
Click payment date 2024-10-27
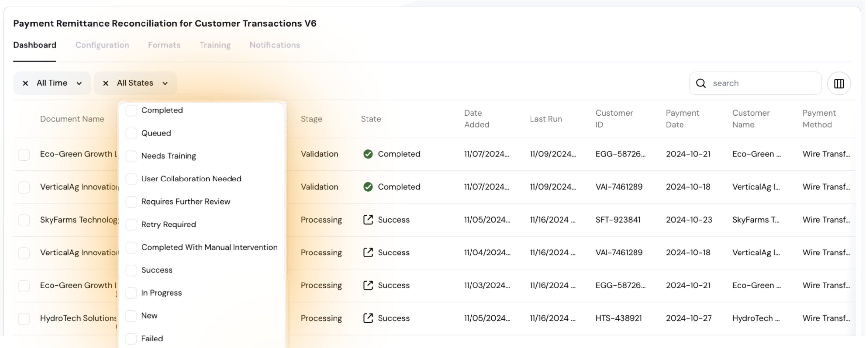click(689, 318)
